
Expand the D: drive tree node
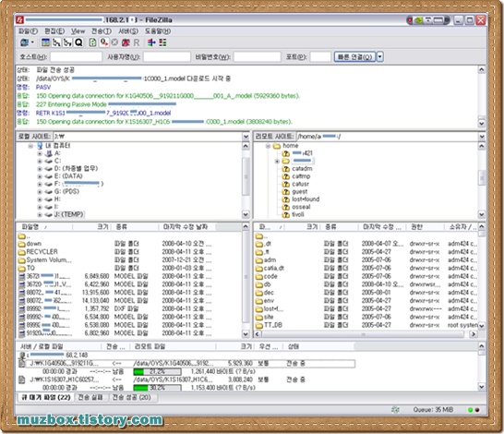pyautogui.click(x=40, y=168)
